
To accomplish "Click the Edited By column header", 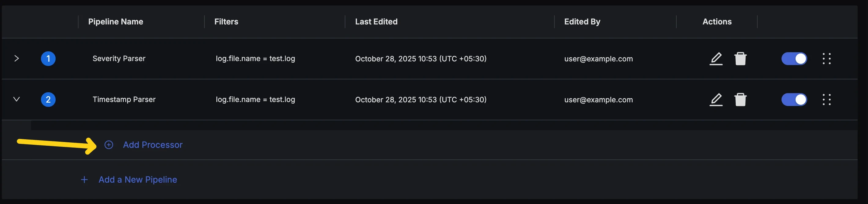I will point(582,22).
